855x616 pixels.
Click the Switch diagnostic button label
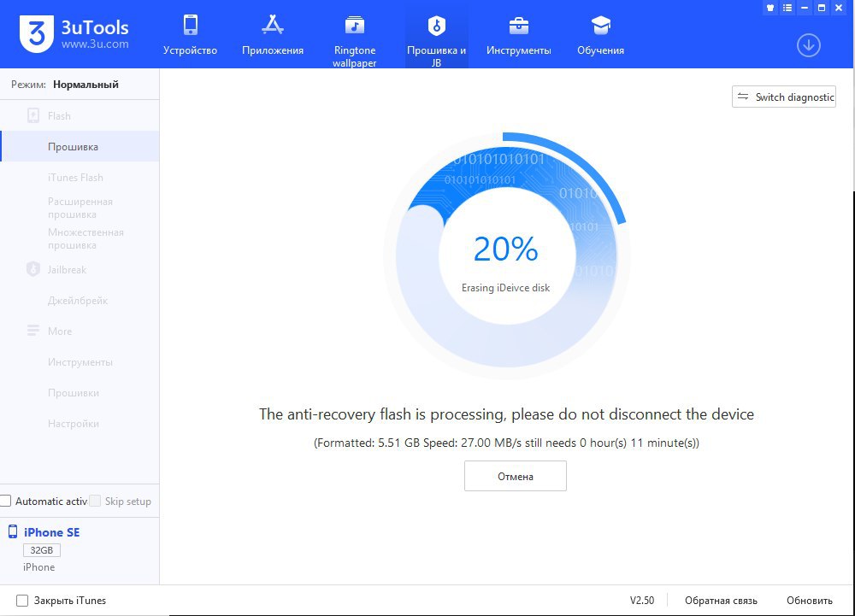(794, 97)
